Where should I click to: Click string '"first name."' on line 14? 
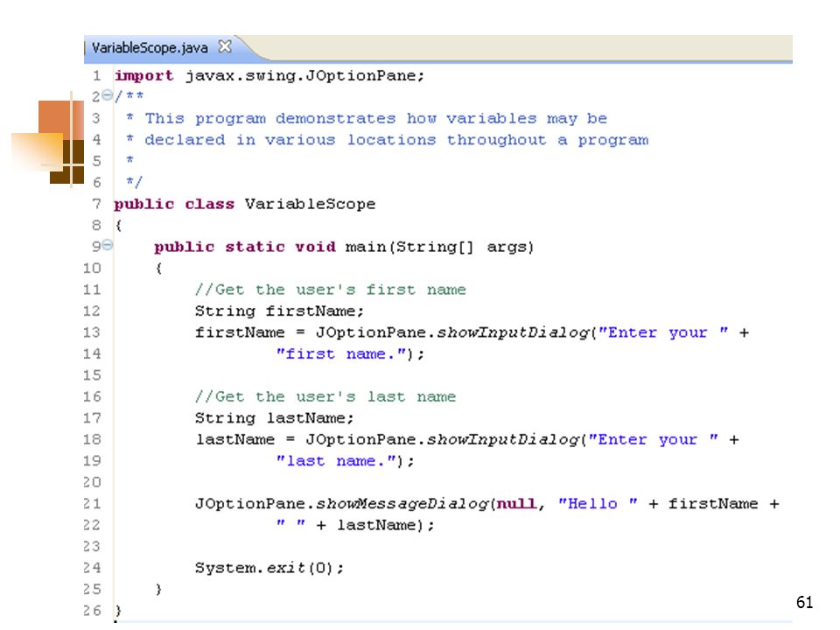point(341,354)
